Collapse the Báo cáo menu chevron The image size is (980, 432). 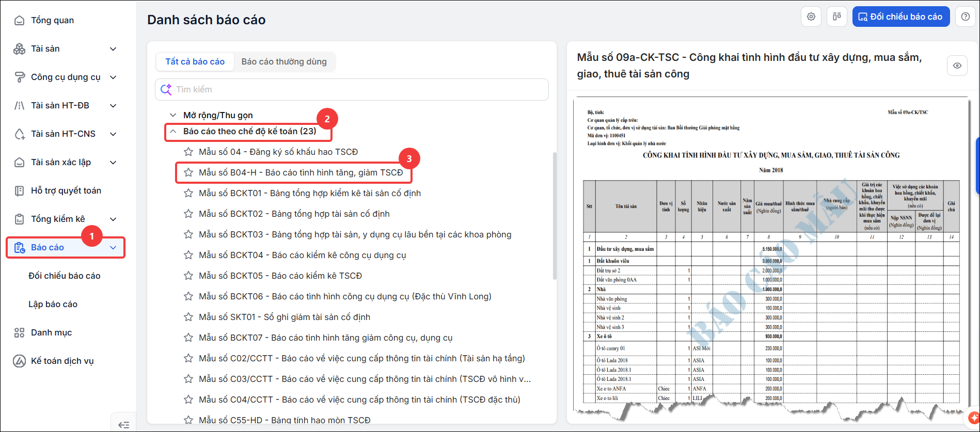point(113,247)
